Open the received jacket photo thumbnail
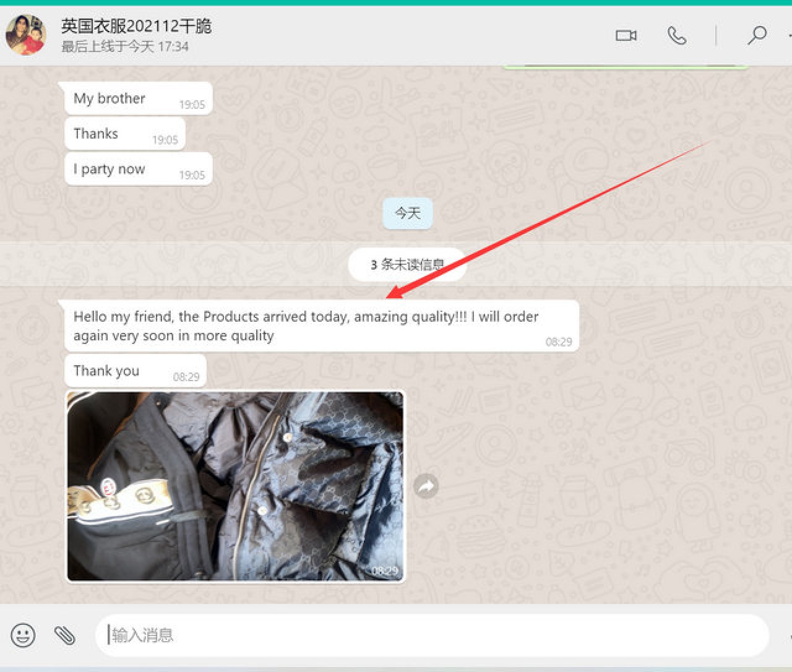The height and width of the screenshot is (672, 792). [235, 486]
